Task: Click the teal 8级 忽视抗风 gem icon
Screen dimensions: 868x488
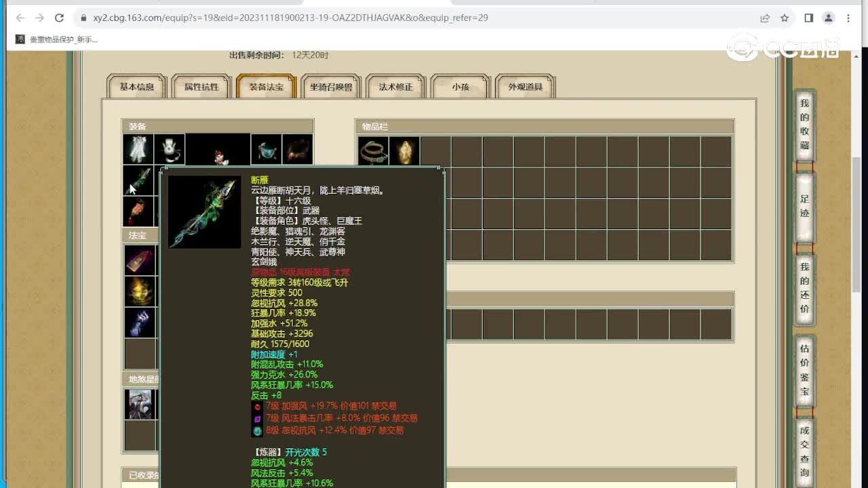Action: point(257,431)
